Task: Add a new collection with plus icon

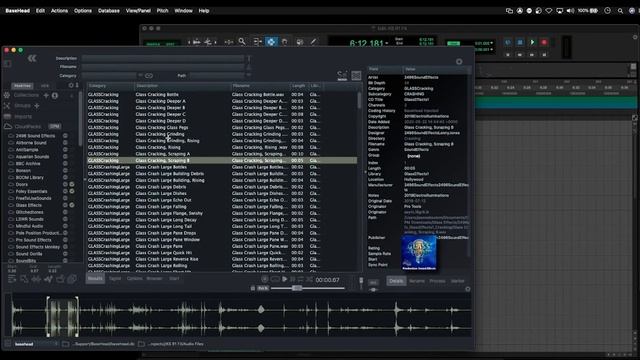Action: coord(46,95)
